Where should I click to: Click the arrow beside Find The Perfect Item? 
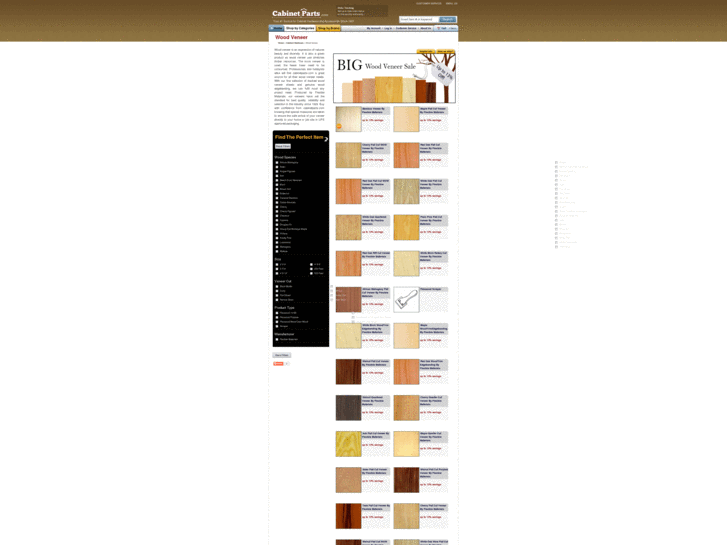pos(326,139)
